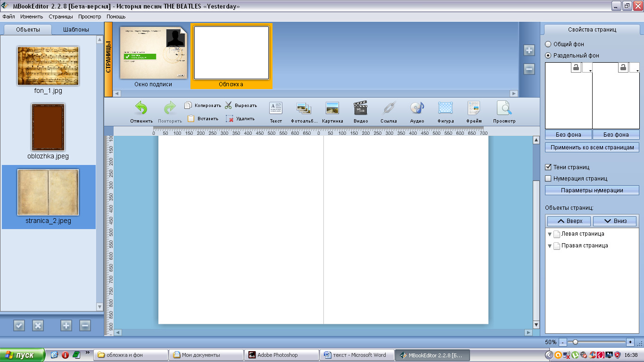
Task: Select the Фигура shape tool
Action: pos(446,108)
